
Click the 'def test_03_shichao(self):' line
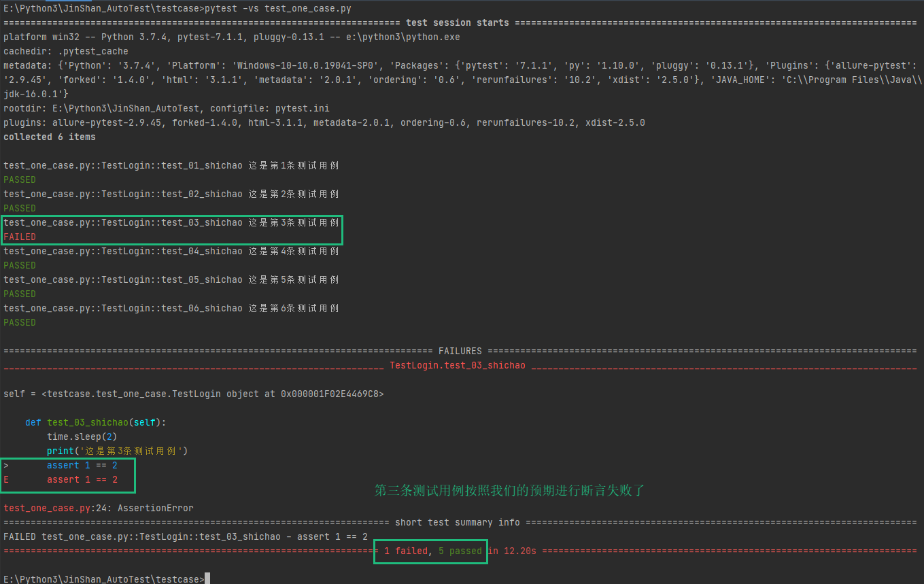(95, 422)
